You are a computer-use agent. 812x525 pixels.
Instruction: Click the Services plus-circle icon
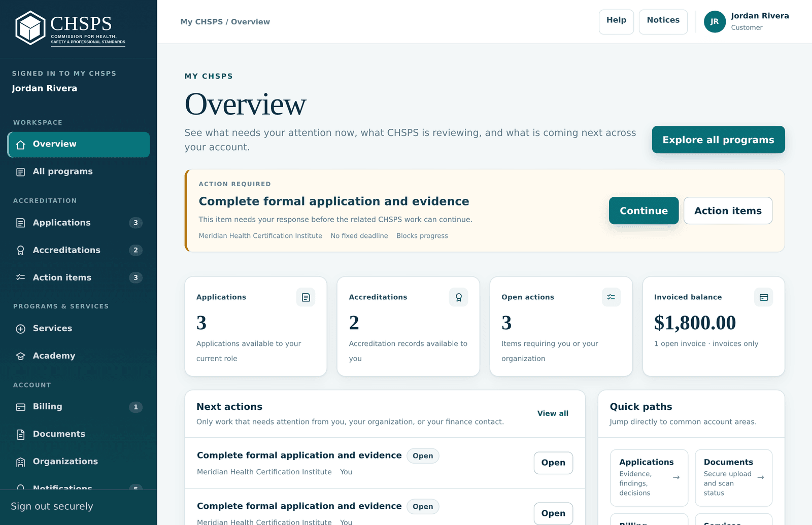point(21,329)
